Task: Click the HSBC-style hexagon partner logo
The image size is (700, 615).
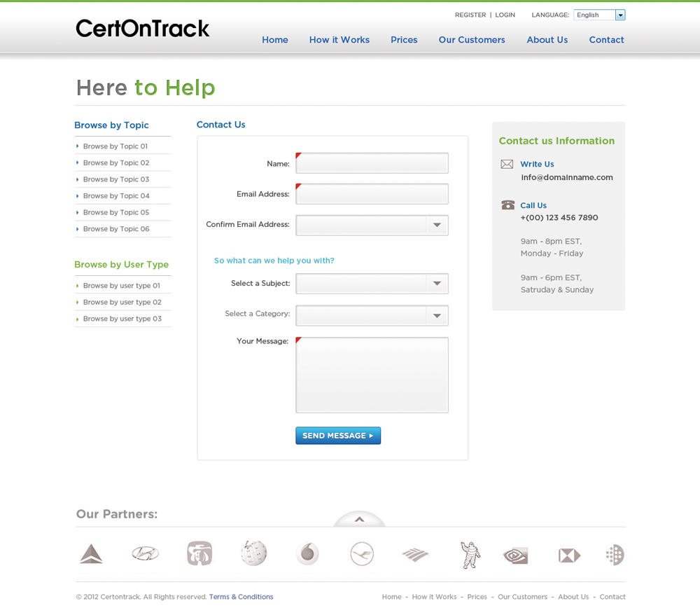Action: [570, 555]
